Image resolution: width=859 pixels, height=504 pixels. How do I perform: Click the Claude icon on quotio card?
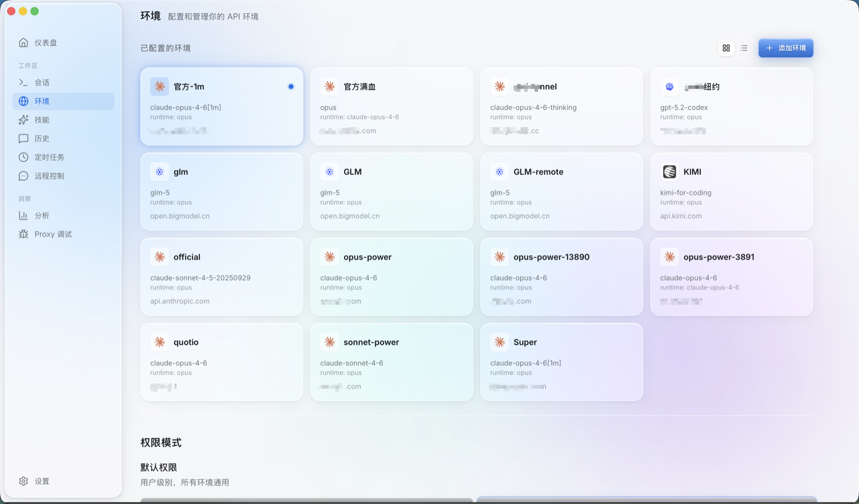coord(159,342)
